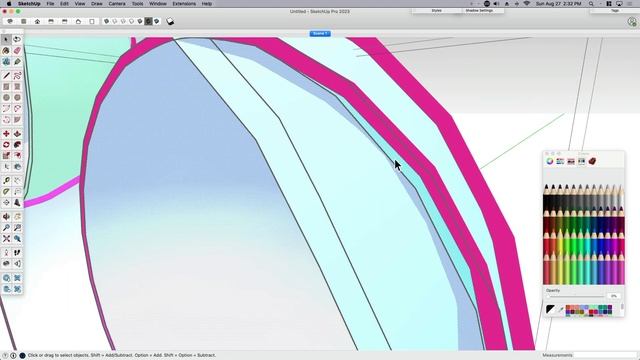Viewport: 640px width, 360px height.
Task: Open the image palettes picker
Action: click(571, 161)
